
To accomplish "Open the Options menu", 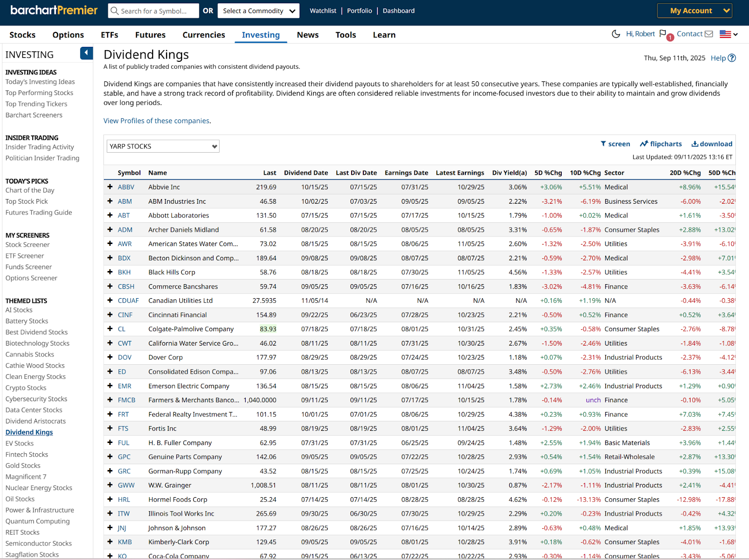I will coord(68,35).
